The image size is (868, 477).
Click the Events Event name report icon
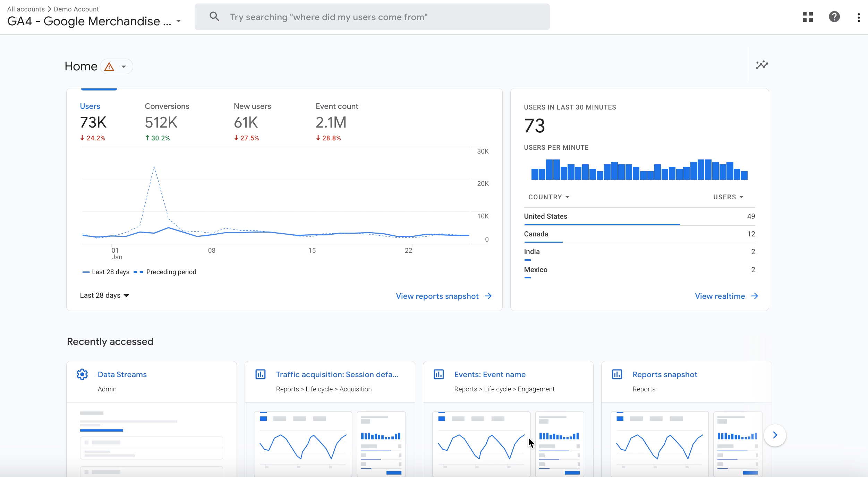(439, 374)
